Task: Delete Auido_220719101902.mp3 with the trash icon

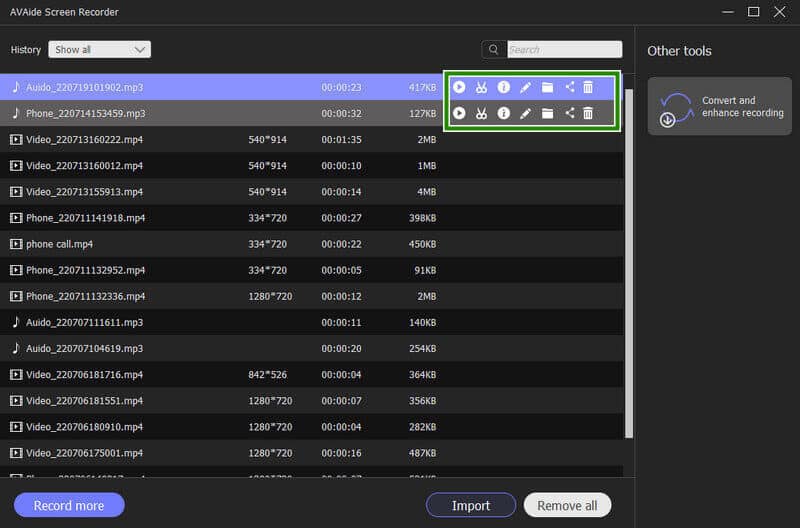Action: pyautogui.click(x=588, y=87)
